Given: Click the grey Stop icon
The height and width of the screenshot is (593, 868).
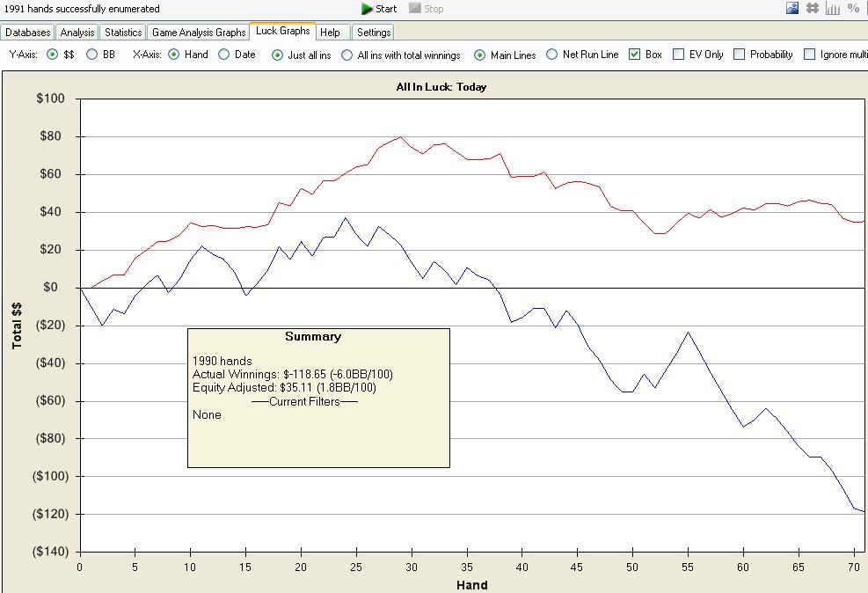Looking at the screenshot, I should 414,8.
